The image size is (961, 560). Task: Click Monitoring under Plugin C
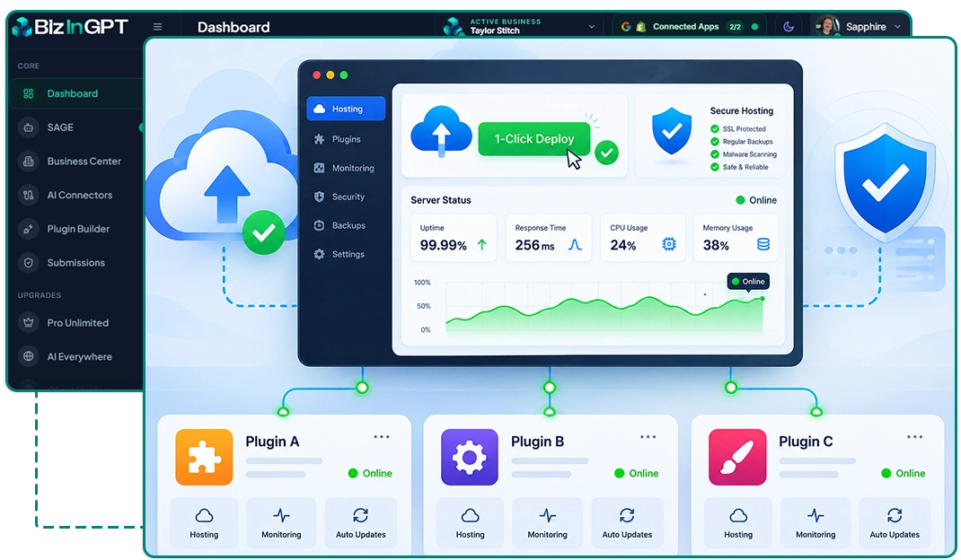pos(816,522)
